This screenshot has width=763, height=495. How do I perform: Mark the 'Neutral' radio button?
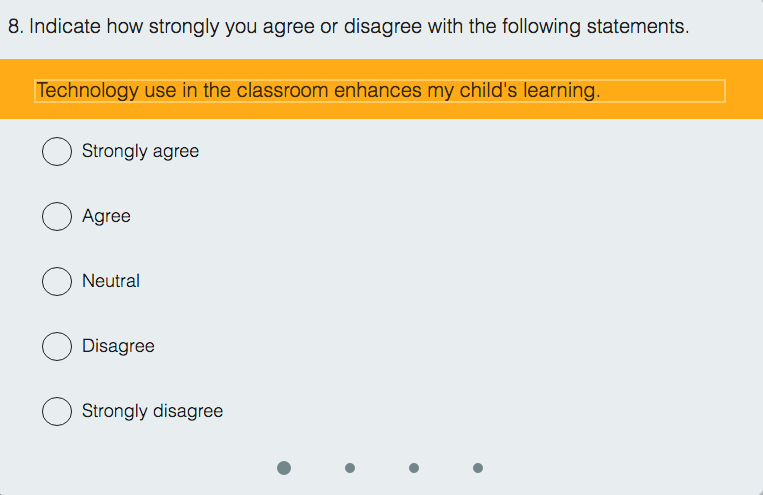pyautogui.click(x=57, y=281)
